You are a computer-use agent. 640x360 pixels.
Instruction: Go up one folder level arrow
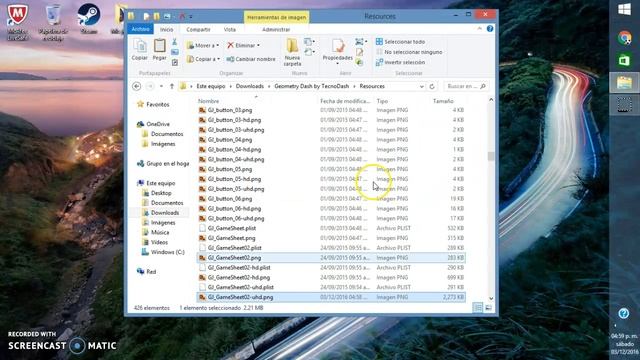tap(172, 86)
